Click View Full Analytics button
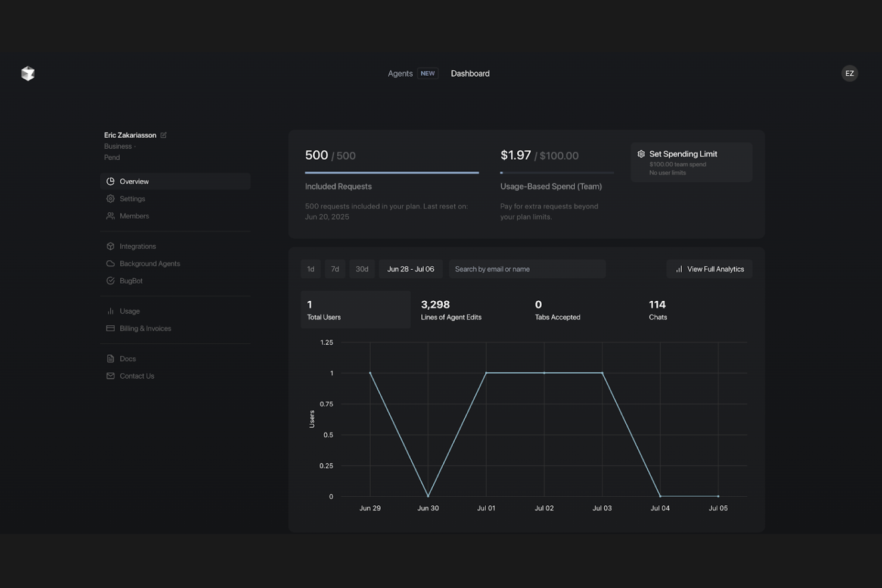 709,269
